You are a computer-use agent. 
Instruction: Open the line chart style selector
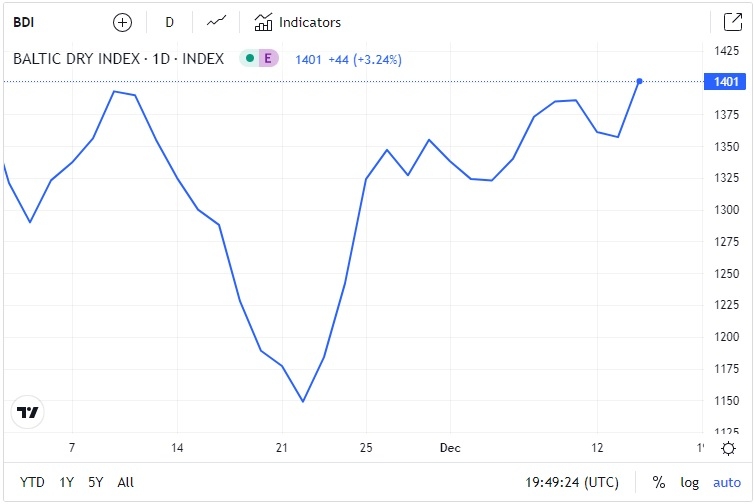(216, 22)
